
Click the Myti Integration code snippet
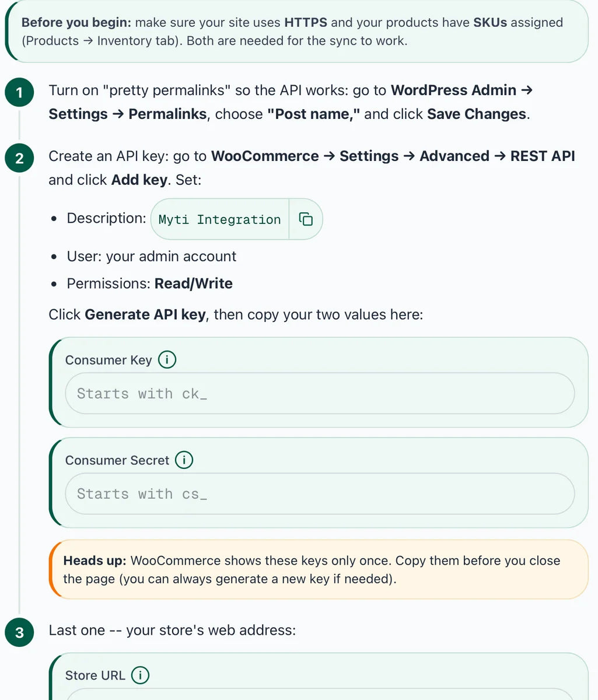tap(220, 219)
